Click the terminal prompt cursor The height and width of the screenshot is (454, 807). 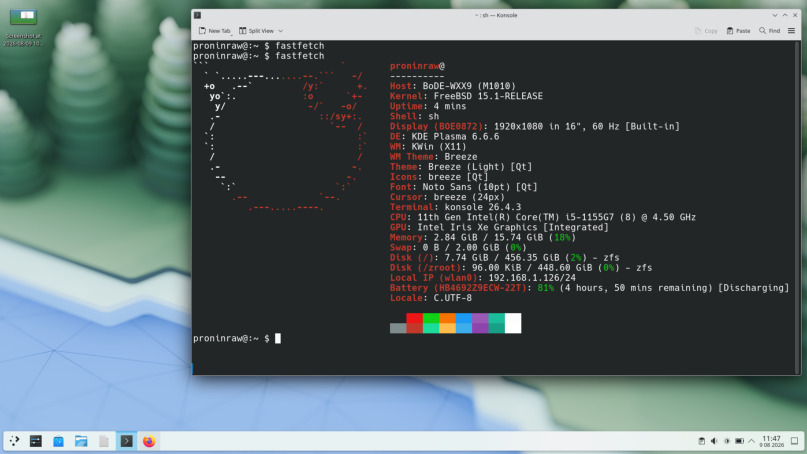278,338
